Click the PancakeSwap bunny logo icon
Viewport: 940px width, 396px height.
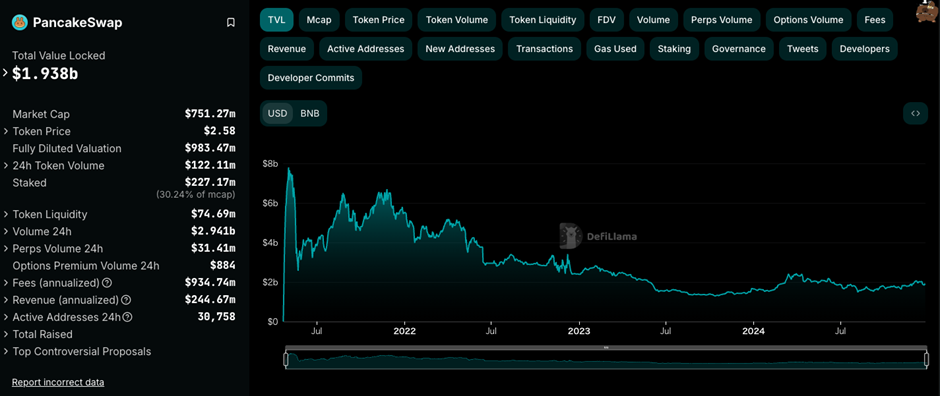(x=20, y=23)
